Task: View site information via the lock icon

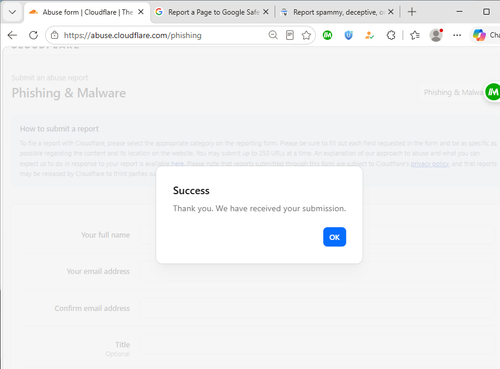Action: 55,35
